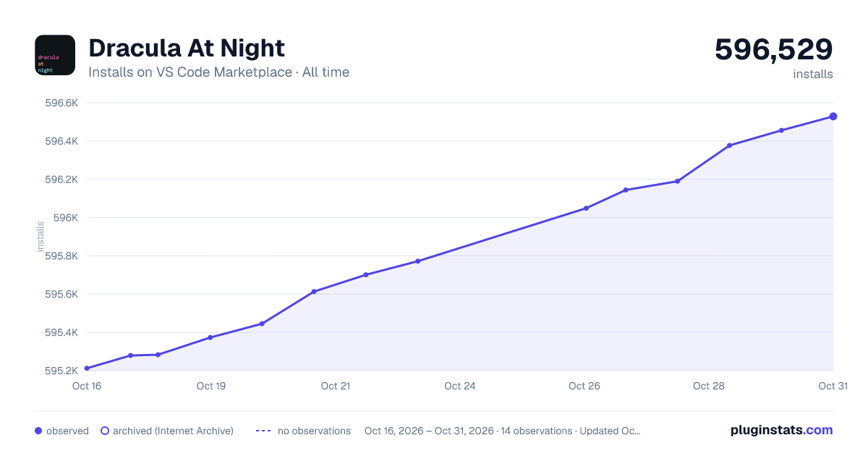
Task: Click the 595.2K y-axis label
Action: pos(61,371)
